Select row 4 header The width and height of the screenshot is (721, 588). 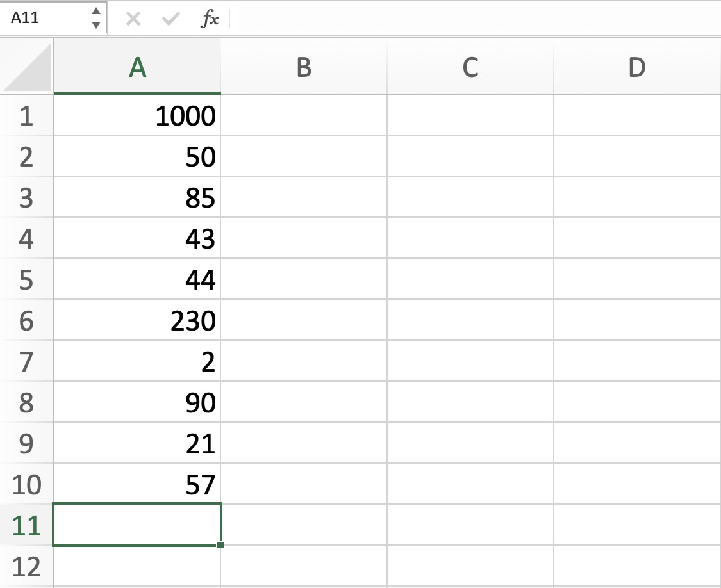[x=27, y=238]
